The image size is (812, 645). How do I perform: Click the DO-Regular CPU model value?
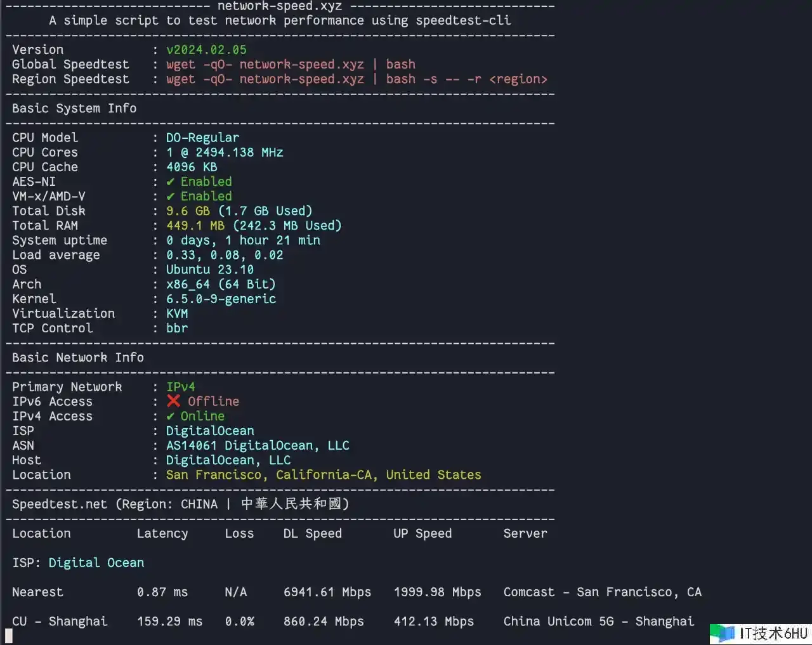(202, 138)
